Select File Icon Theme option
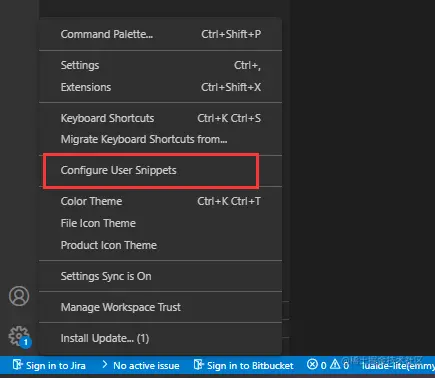 coord(161,223)
